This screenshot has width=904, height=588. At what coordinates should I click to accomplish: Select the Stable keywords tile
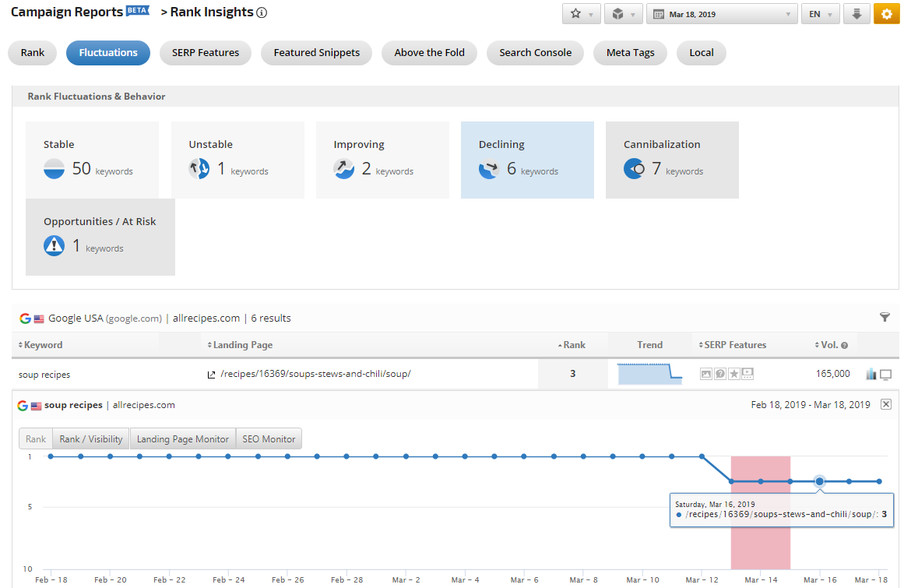tap(92, 160)
